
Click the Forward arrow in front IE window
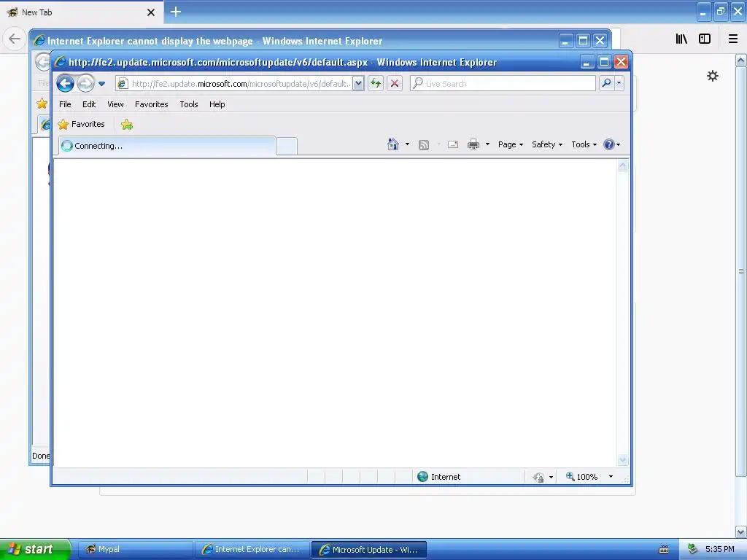(x=86, y=84)
